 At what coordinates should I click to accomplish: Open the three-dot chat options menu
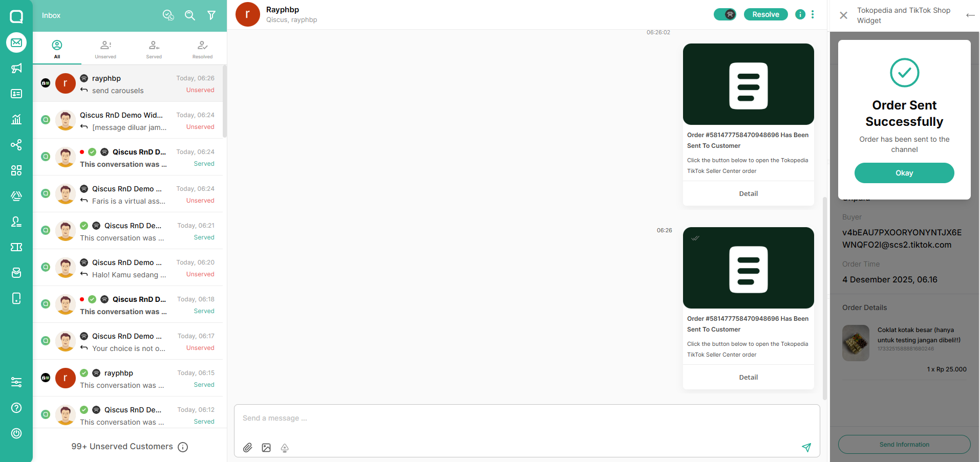[x=813, y=14]
